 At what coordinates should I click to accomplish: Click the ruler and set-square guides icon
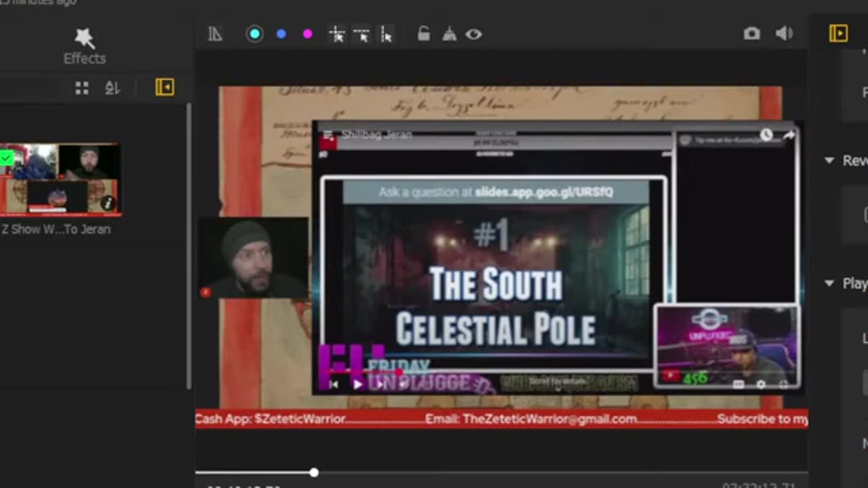tap(215, 34)
